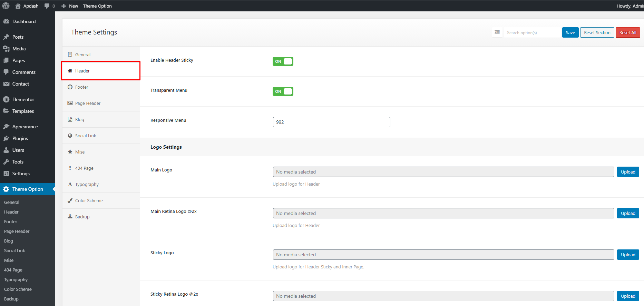
Task: Switch to the Footer settings tab
Action: [82, 87]
